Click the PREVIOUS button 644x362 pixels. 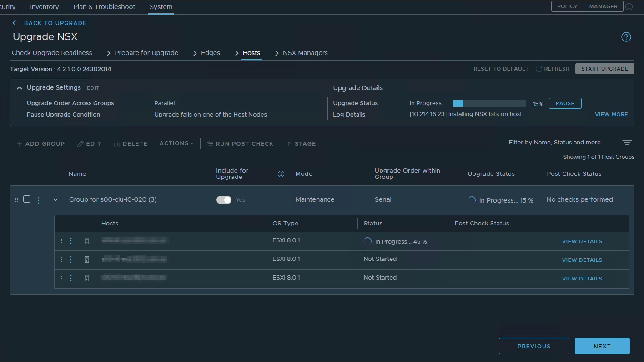(x=534, y=346)
